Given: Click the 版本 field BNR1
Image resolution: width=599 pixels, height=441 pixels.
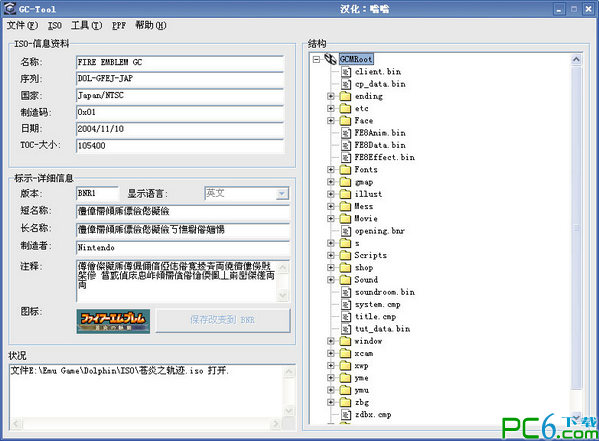Looking at the screenshot, I should 97,194.
